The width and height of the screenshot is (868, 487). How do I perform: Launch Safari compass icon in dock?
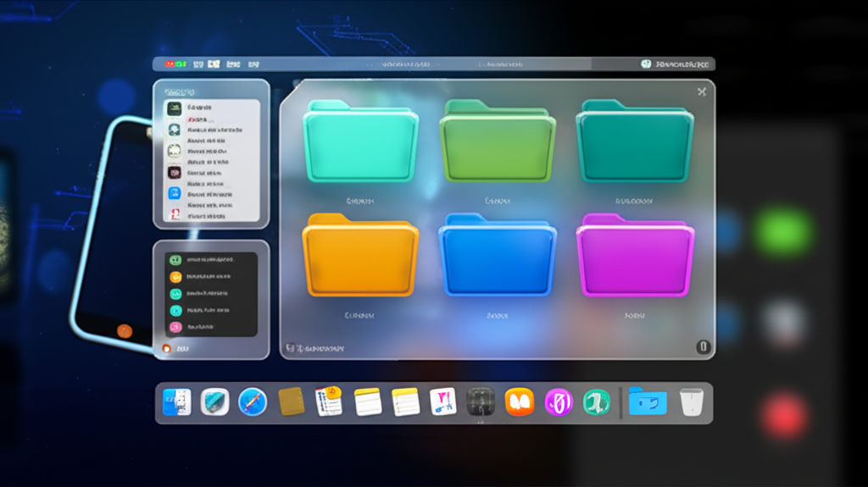[253, 401]
